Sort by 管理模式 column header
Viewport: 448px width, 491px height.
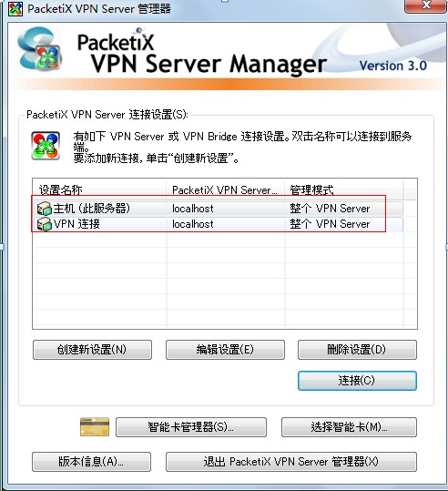(344, 189)
